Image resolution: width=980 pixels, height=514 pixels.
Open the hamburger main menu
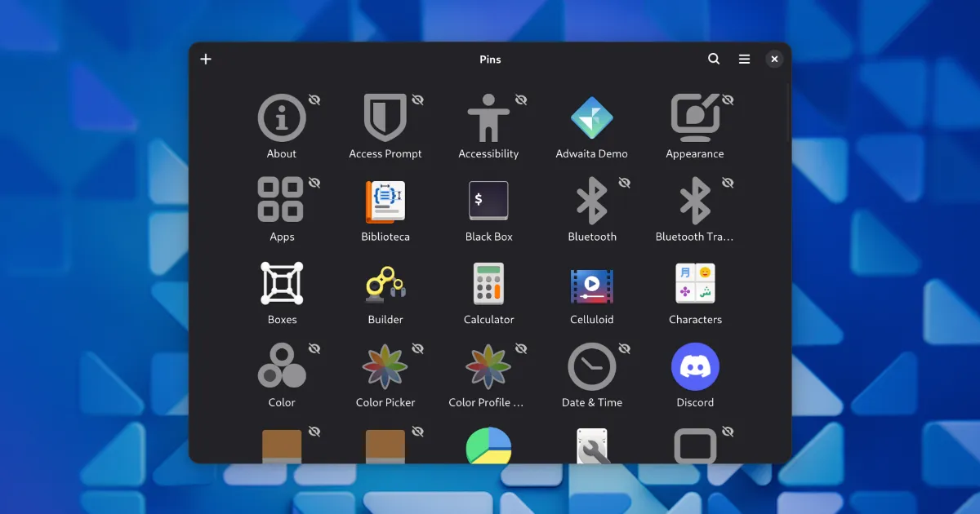[744, 59]
